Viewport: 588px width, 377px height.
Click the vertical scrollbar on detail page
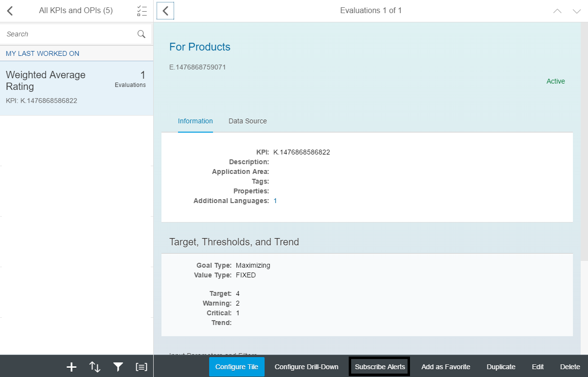tap(584, 146)
